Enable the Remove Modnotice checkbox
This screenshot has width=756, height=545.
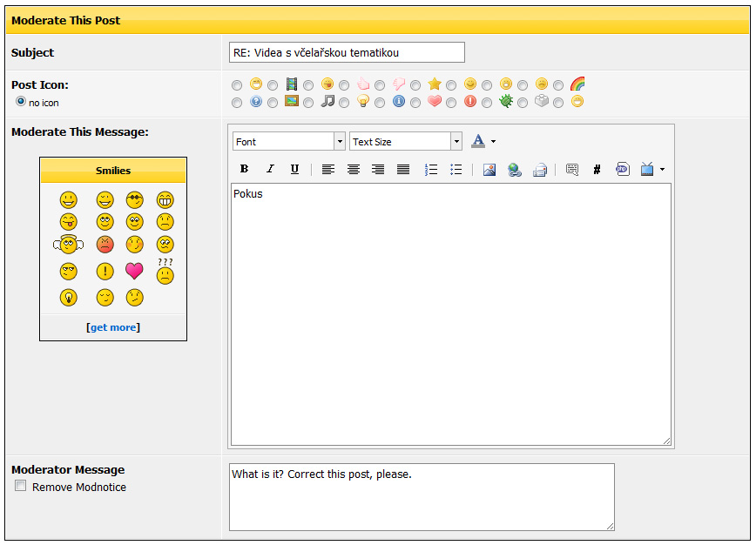[21, 487]
